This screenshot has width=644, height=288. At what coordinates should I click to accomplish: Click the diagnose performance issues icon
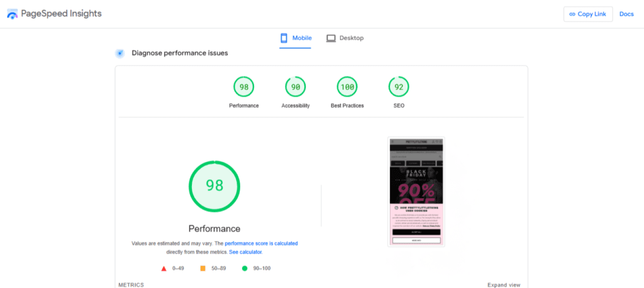119,53
